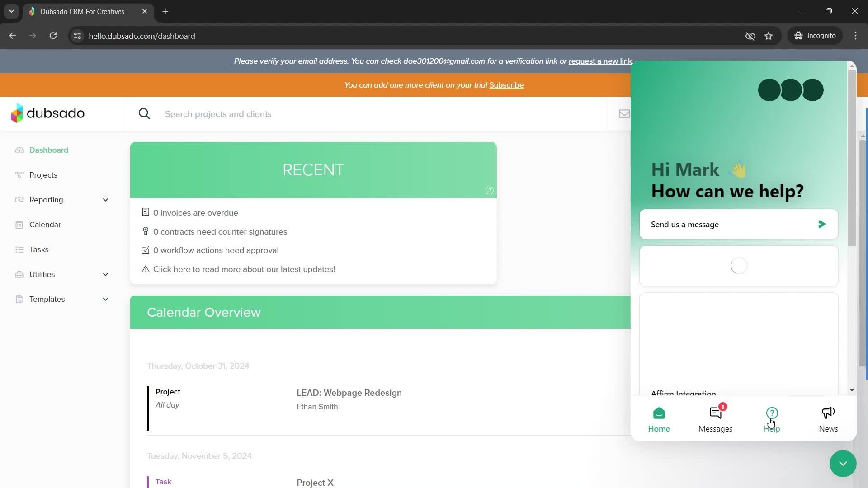Screen dimensions: 868x488
Task: Click the search magnifier icon
Action: click(x=144, y=114)
